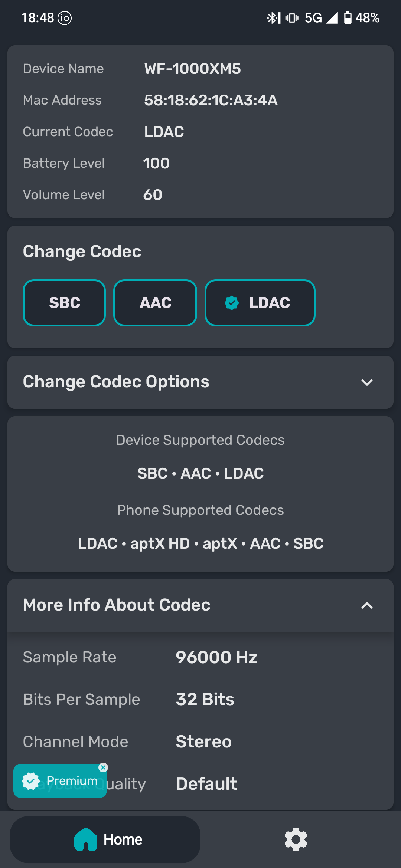Tap the checkmark badge on LDAC

coord(232,303)
